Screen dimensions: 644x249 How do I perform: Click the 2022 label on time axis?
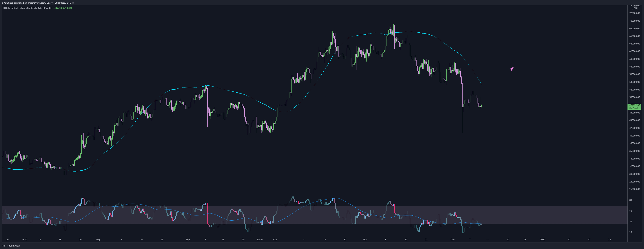click(542, 240)
